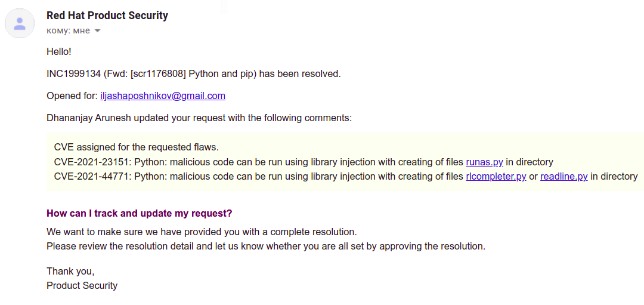Click the Red Hat Product Security sender name

(107, 16)
